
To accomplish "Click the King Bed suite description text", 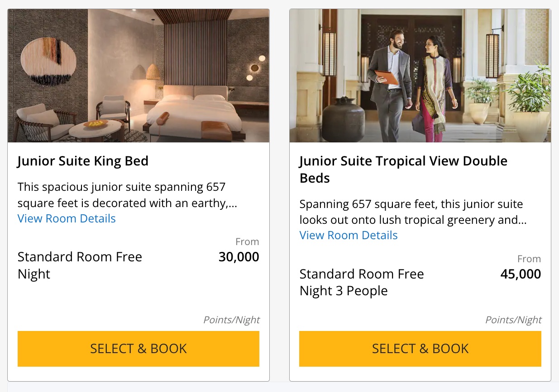I will pyautogui.click(x=127, y=195).
